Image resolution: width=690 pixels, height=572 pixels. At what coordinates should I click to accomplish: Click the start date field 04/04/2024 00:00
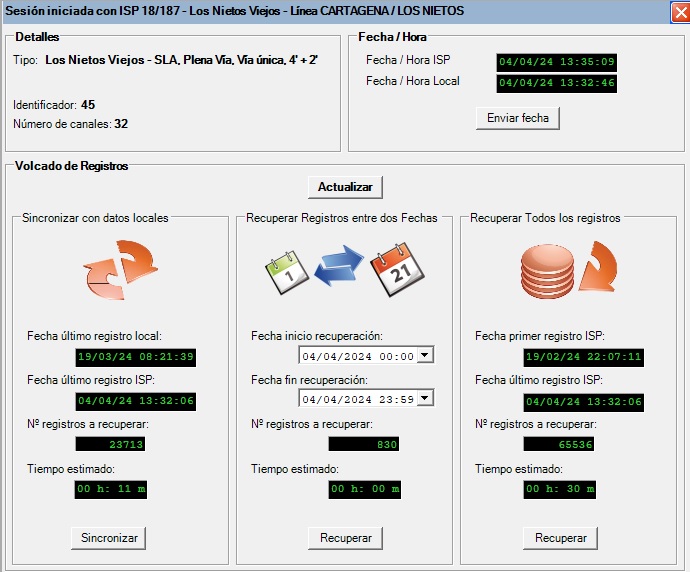[357, 355]
